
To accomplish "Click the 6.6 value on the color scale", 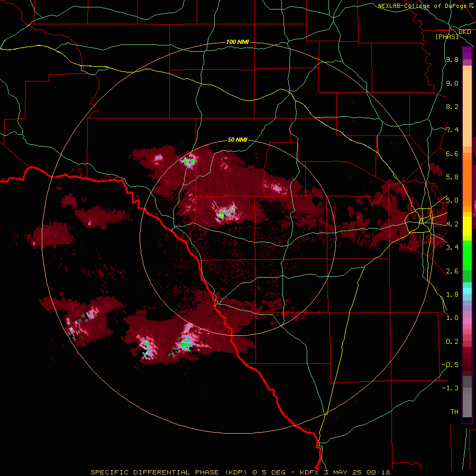I will point(452,153).
